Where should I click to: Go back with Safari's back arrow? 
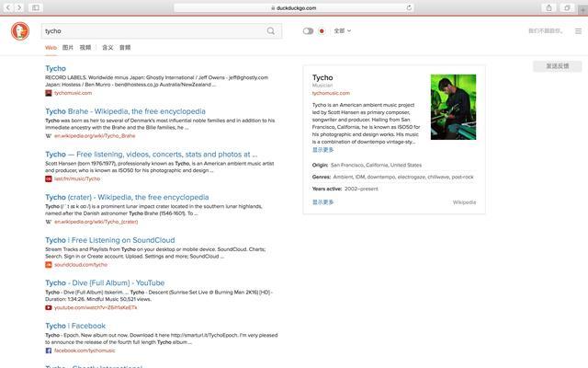8,7
